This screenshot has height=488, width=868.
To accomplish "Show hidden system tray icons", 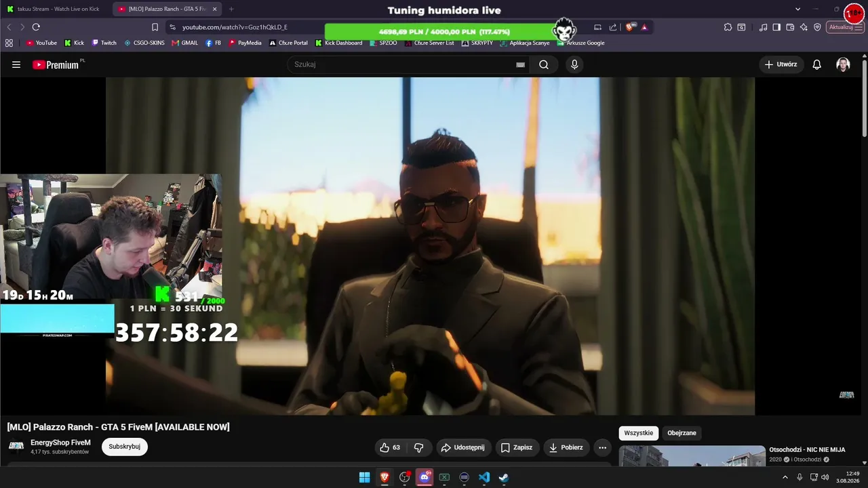I will (785, 477).
